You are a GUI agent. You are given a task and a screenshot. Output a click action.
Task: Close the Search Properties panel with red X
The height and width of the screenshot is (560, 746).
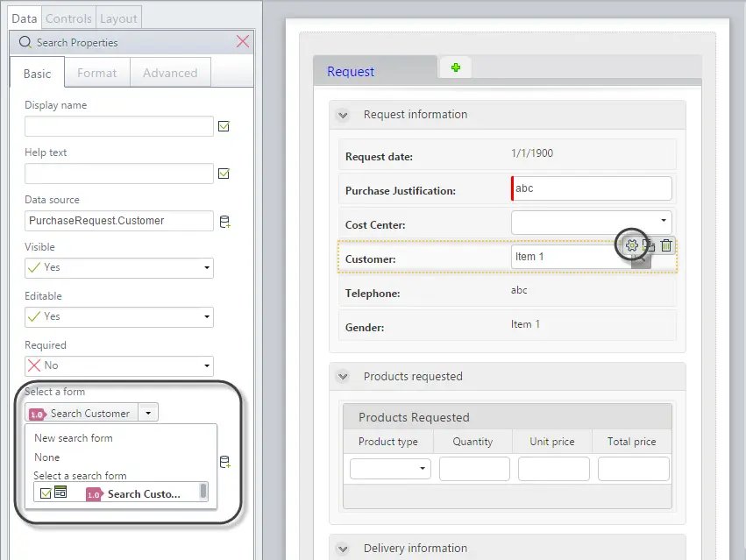pyautogui.click(x=243, y=41)
